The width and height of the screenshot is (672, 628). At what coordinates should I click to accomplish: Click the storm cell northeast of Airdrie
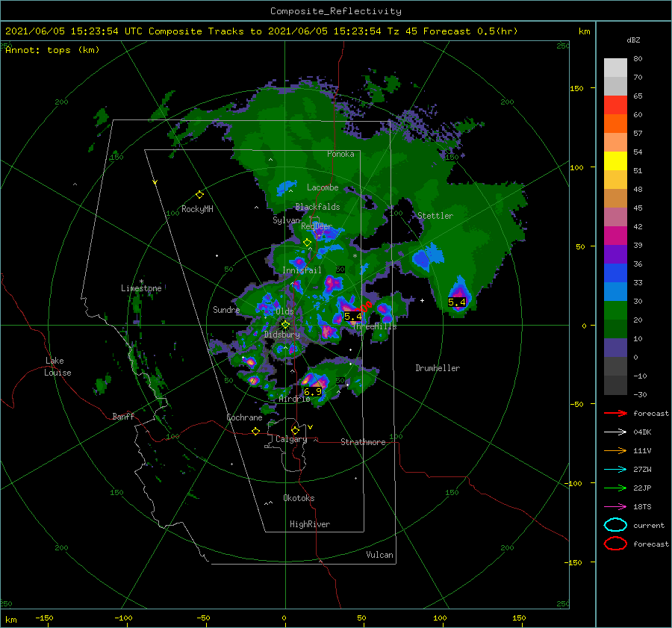click(x=316, y=382)
